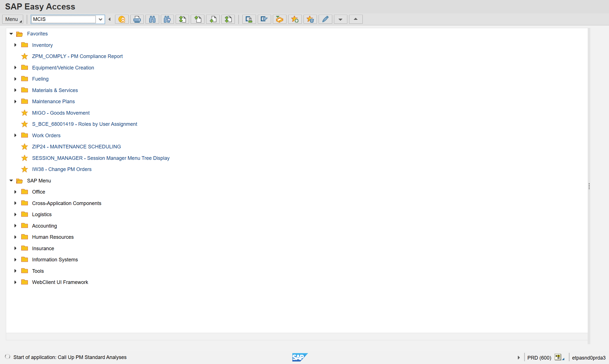Image resolution: width=609 pixels, height=364 pixels.
Task: Select the Materials & Services folder
Action: pyautogui.click(x=55, y=90)
